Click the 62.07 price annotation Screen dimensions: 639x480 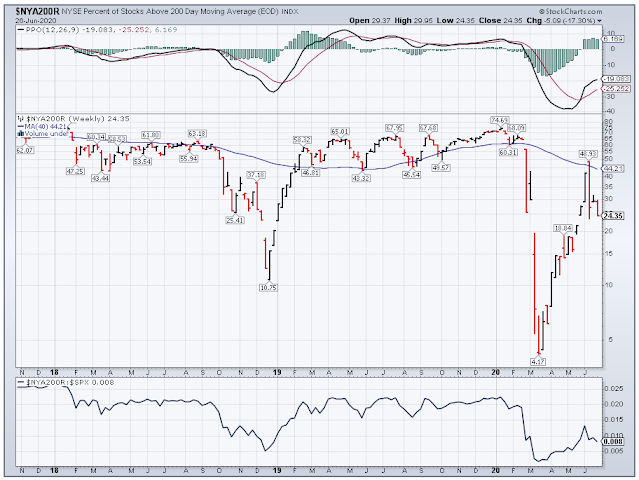point(24,150)
